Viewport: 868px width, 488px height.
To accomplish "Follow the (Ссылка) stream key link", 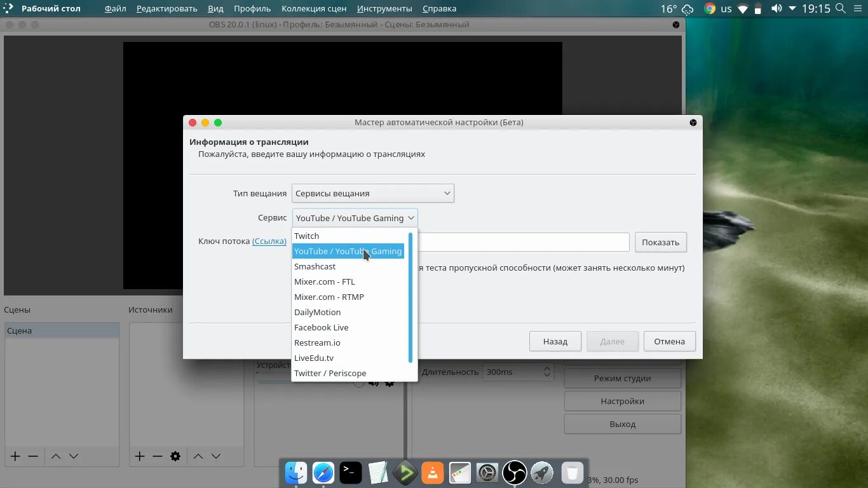I will click(269, 241).
